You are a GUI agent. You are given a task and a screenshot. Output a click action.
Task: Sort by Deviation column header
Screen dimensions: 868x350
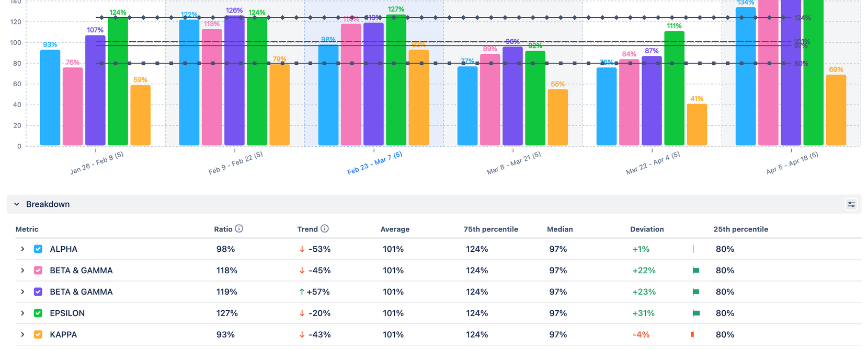[647, 229]
